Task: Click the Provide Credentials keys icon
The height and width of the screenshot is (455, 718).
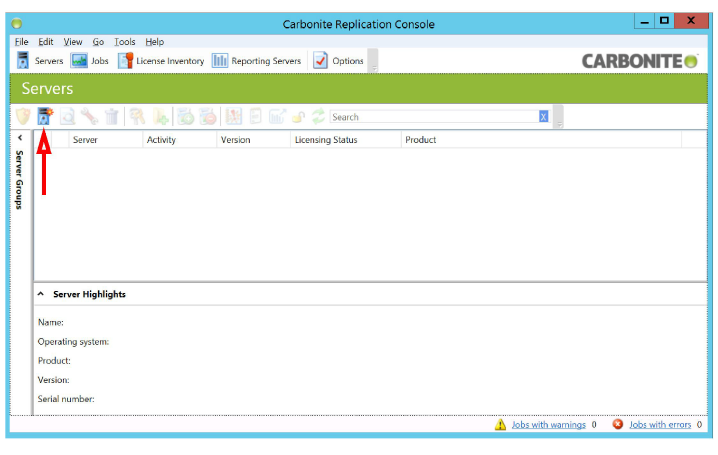Action: coord(137,116)
